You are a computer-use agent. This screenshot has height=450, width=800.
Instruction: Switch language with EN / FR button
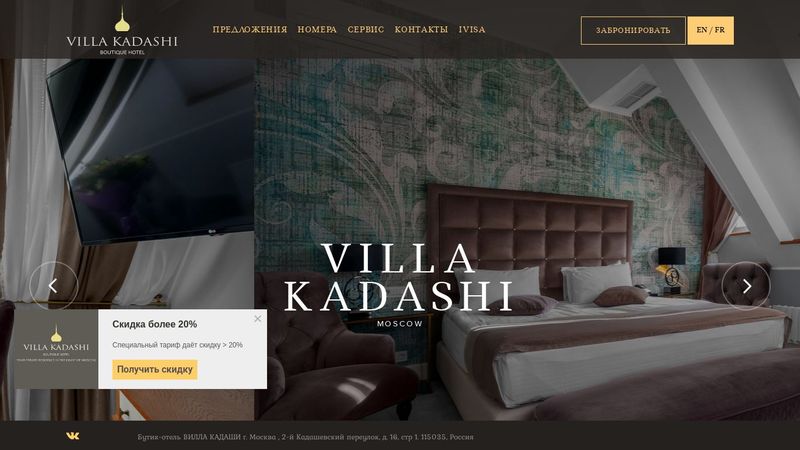pos(710,31)
